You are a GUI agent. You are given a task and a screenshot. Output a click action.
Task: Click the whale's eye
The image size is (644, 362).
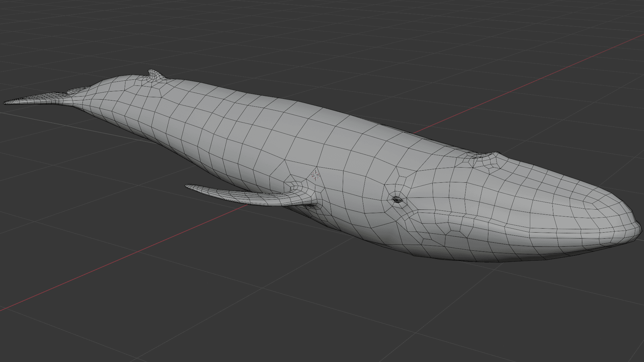point(397,200)
